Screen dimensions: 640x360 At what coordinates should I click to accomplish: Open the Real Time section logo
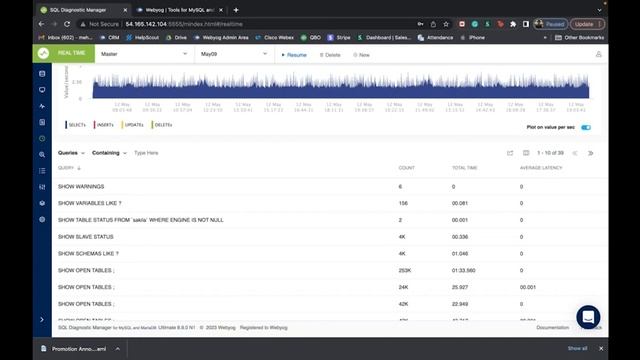(43, 53)
